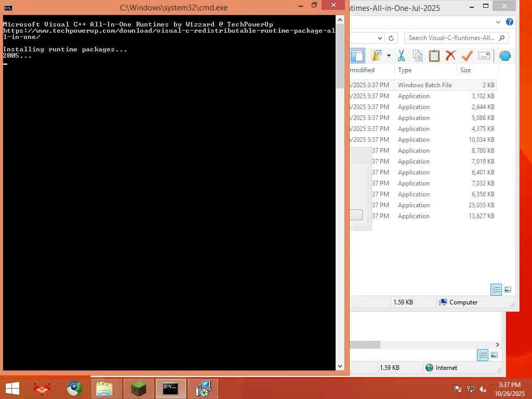The height and width of the screenshot is (399, 532).
Task: Select the file sized 10,034 KB
Action: click(423, 139)
